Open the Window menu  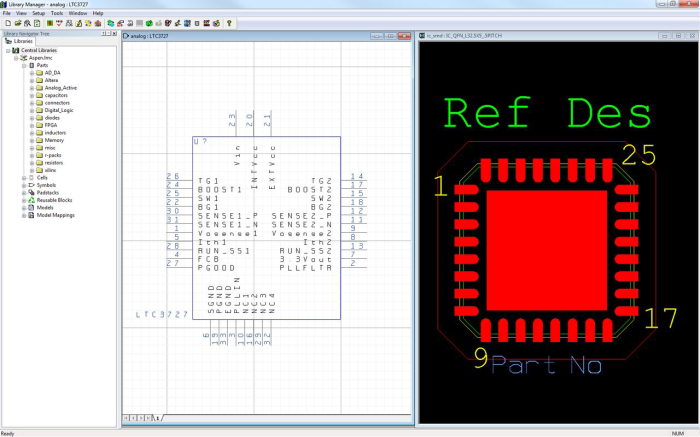click(x=78, y=13)
